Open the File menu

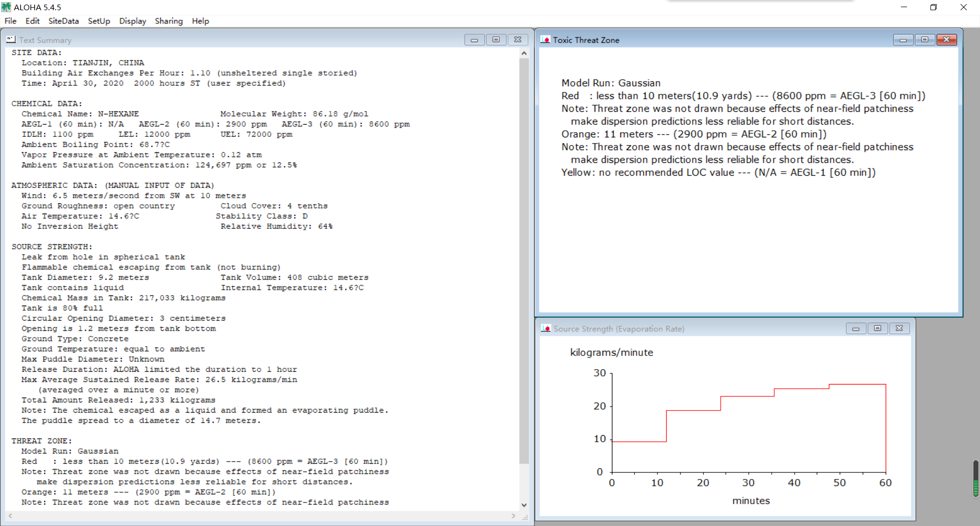pos(10,21)
